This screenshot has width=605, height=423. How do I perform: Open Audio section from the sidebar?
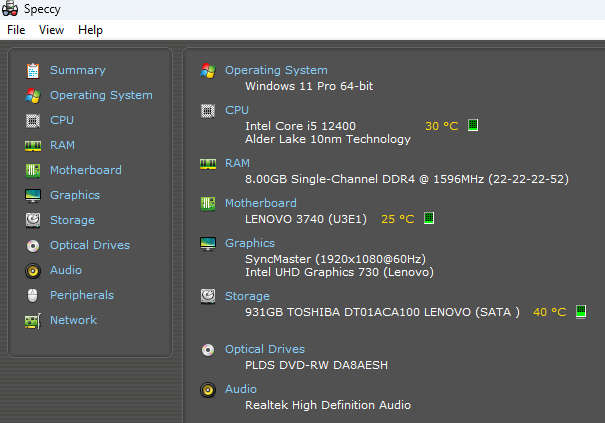coord(66,270)
